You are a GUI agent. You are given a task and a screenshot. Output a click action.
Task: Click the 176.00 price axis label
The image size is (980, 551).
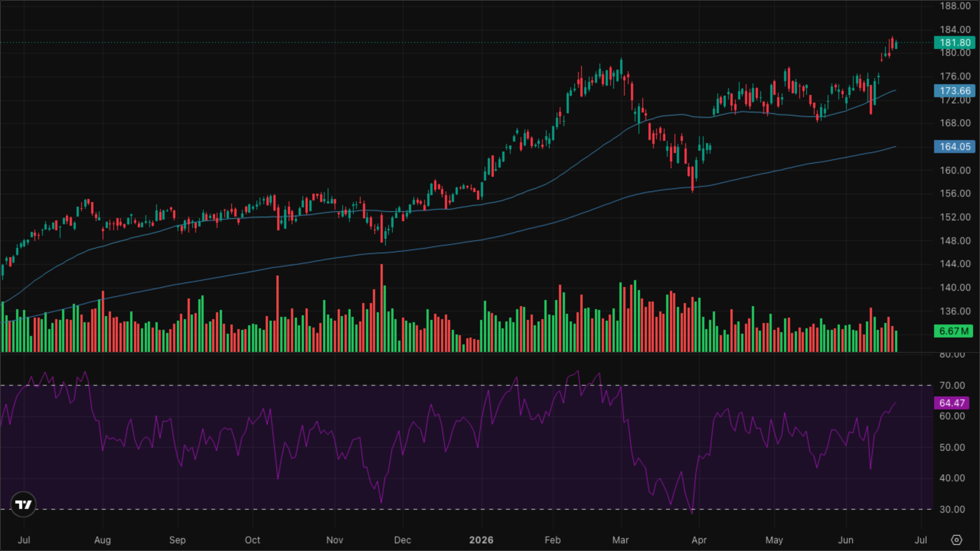click(955, 76)
